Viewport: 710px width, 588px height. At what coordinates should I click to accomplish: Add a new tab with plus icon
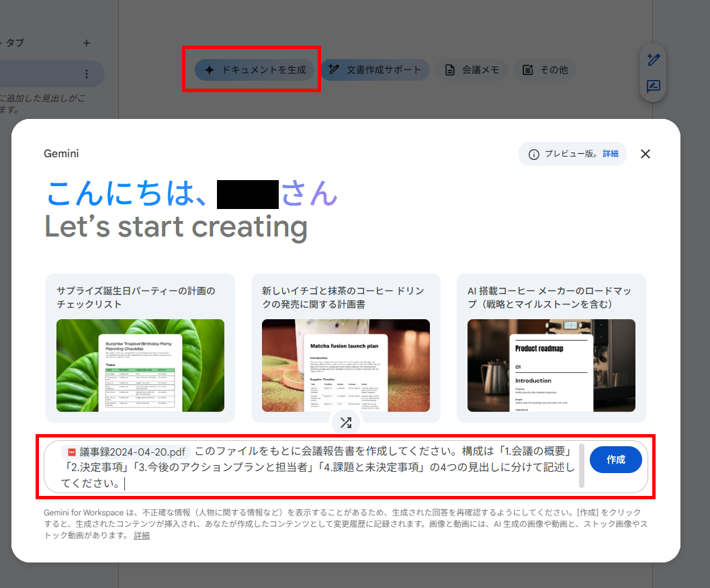tap(87, 43)
